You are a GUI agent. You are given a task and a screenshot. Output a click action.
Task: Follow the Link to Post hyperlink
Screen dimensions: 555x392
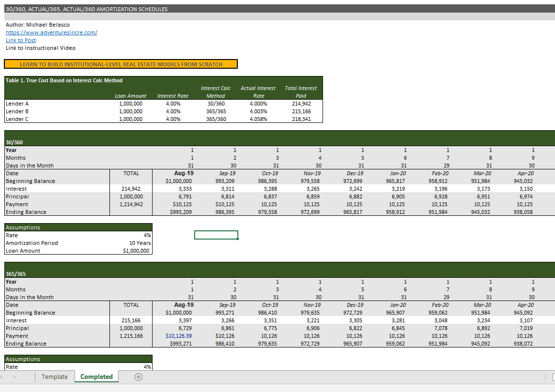tap(20, 40)
